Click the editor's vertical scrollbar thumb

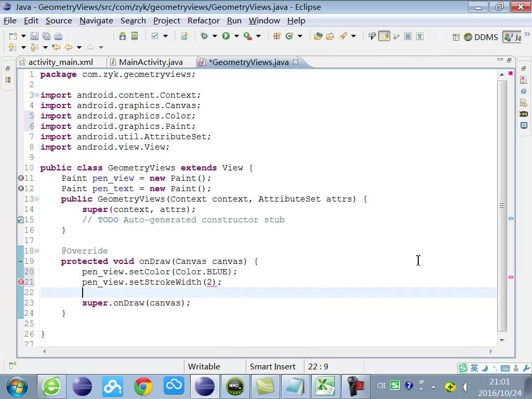click(x=502, y=206)
